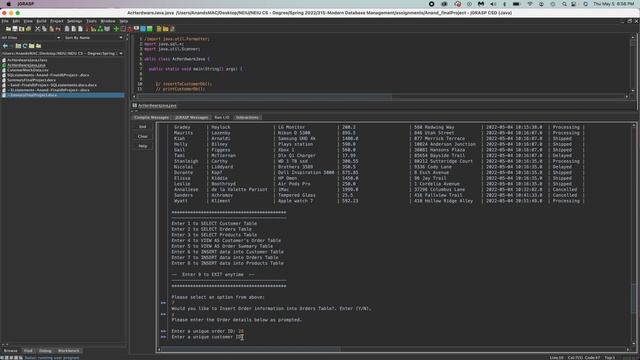
Task: Open the All Files filter dropdown
Action: pyautogui.click(x=31, y=38)
